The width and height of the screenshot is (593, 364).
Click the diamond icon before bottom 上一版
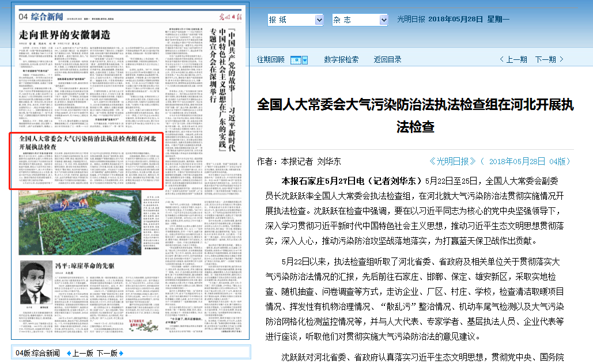point(70,353)
